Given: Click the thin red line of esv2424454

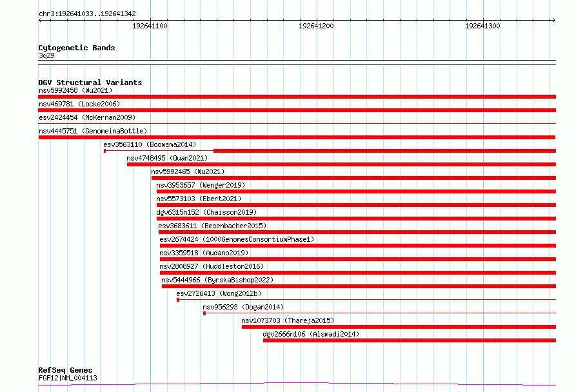Looking at the screenshot, I should click(x=297, y=124).
